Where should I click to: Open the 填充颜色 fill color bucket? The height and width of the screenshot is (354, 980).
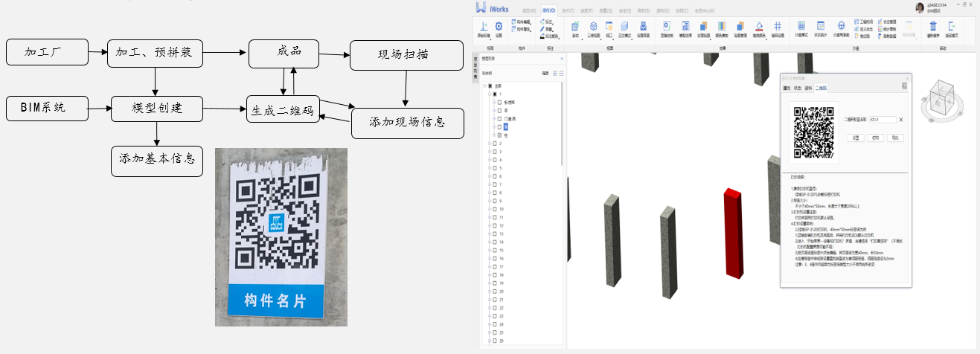(x=759, y=26)
